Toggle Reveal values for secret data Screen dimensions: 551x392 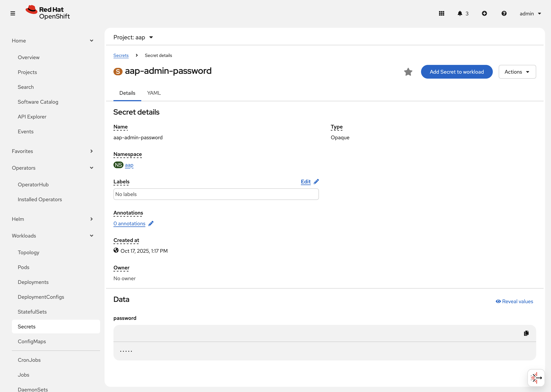[514, 301]
